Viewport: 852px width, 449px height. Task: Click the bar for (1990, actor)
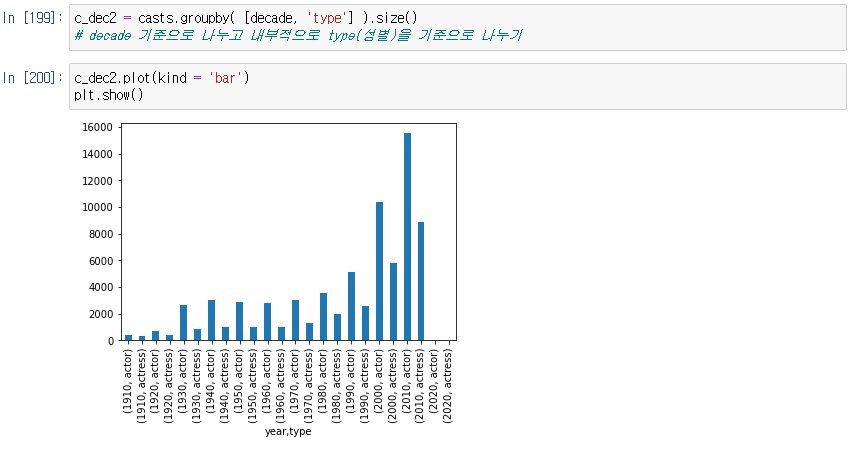352,306
